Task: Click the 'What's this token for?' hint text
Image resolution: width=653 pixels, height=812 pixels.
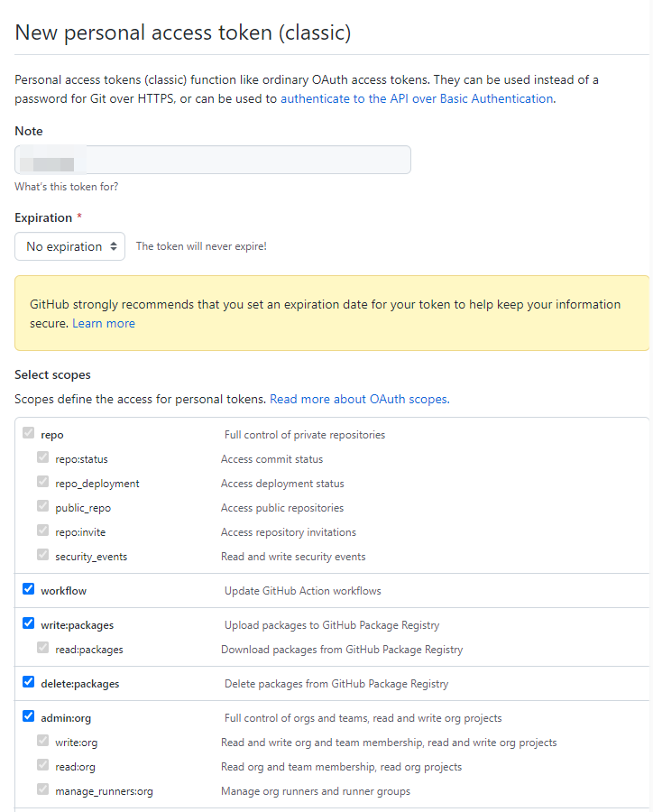Action: coord(66,187)
